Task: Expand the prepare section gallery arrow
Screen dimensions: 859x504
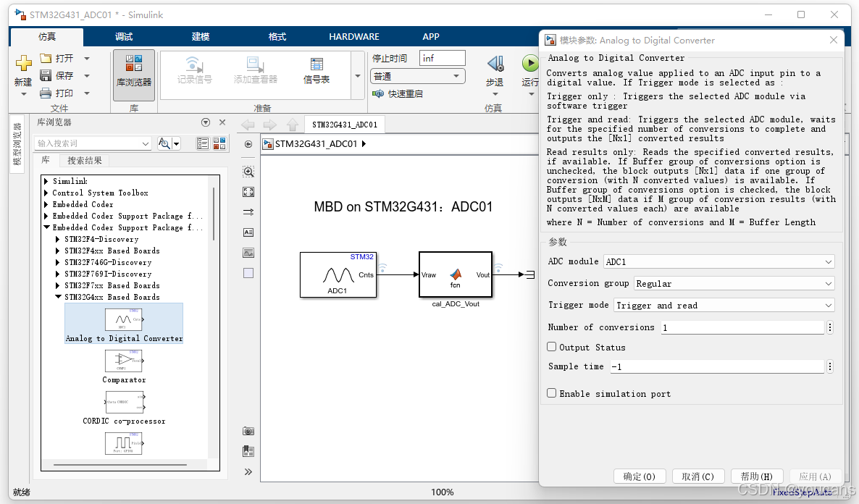Action: [x=358, y=75]
